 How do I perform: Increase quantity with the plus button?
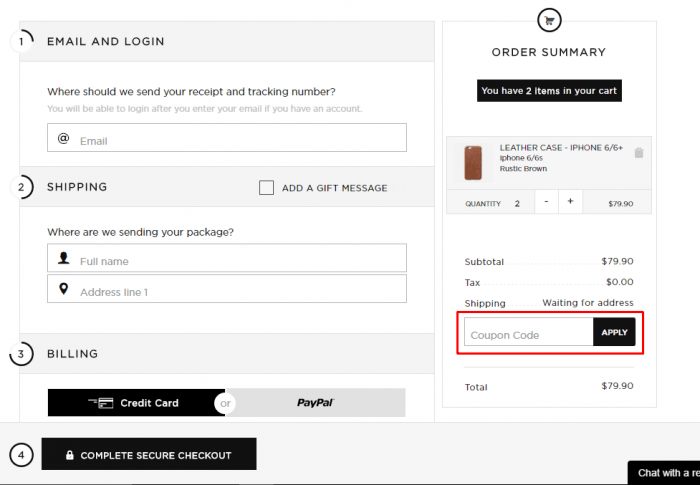[x=570, y=201]
